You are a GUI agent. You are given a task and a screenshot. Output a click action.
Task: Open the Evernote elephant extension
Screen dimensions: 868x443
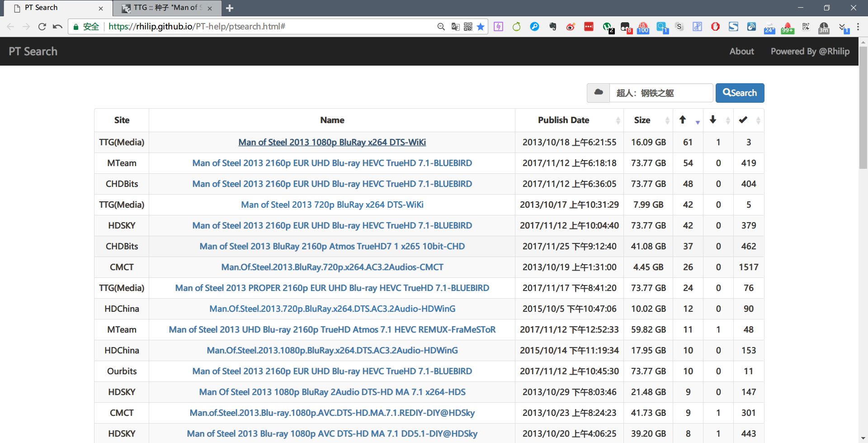coord(552,27)
